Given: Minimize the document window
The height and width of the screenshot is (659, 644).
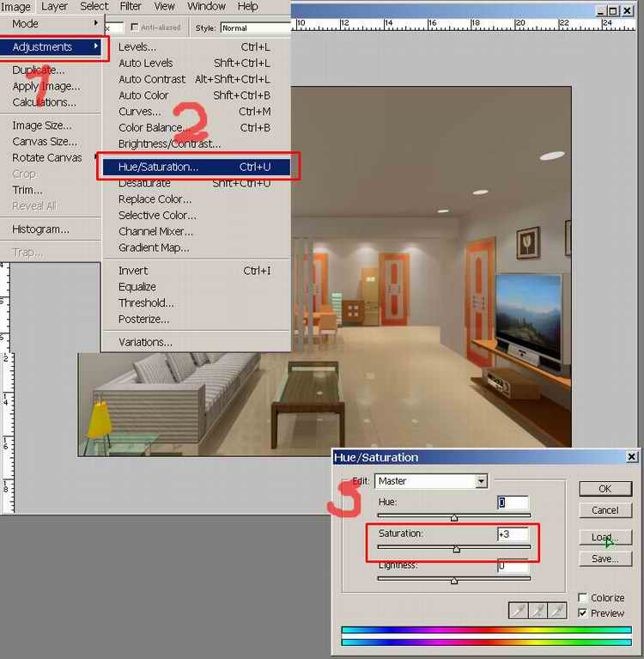Looking at the screenshot, I should tap(601, 11).
